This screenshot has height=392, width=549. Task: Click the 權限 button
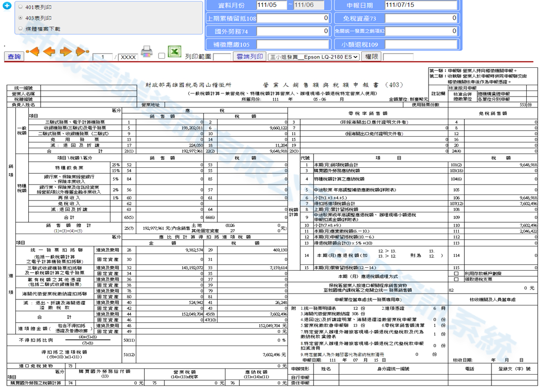point(371,56)
